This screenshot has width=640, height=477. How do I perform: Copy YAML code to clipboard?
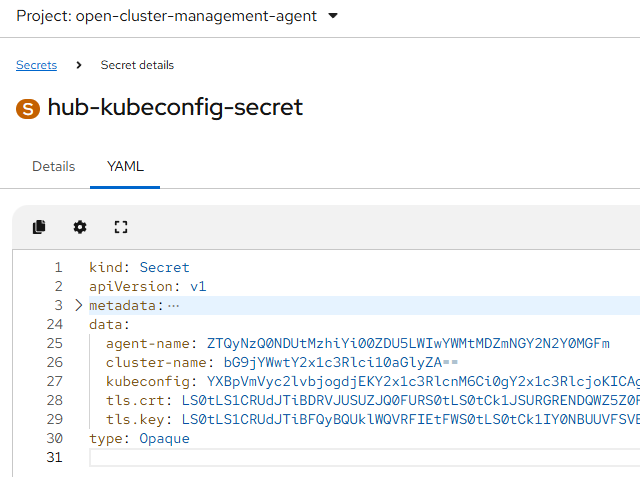[x=39, y=227]
